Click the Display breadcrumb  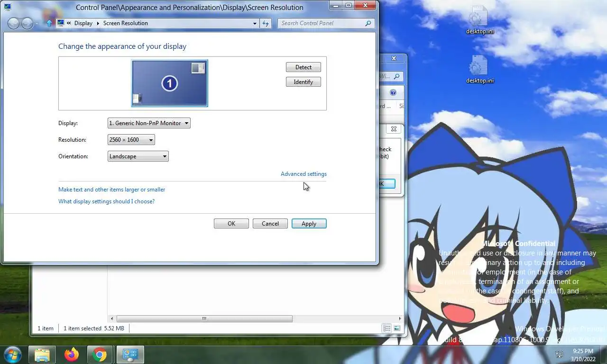pyautogui.click(x=83, y=23)
